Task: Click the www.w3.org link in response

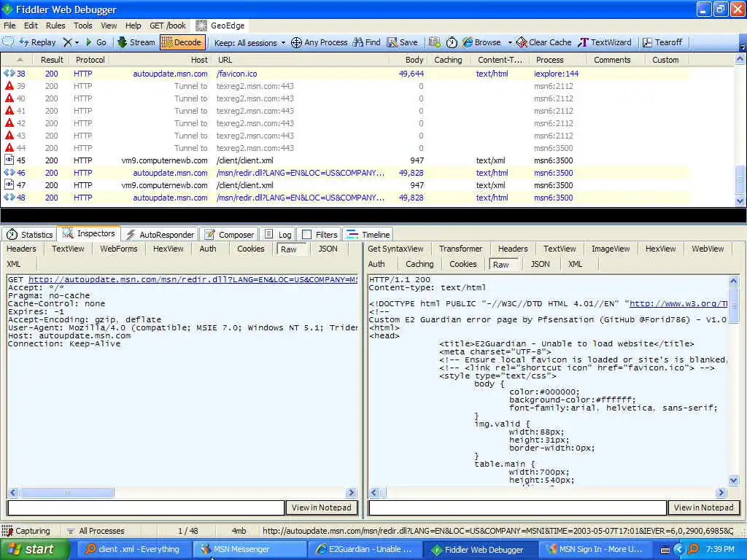Action: click(x=678, y=304)
